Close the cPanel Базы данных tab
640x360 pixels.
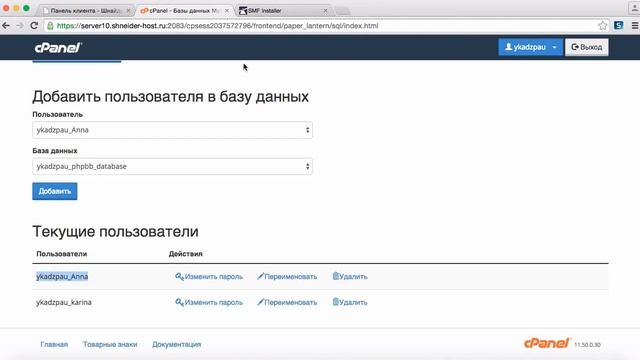click(227, 11)
